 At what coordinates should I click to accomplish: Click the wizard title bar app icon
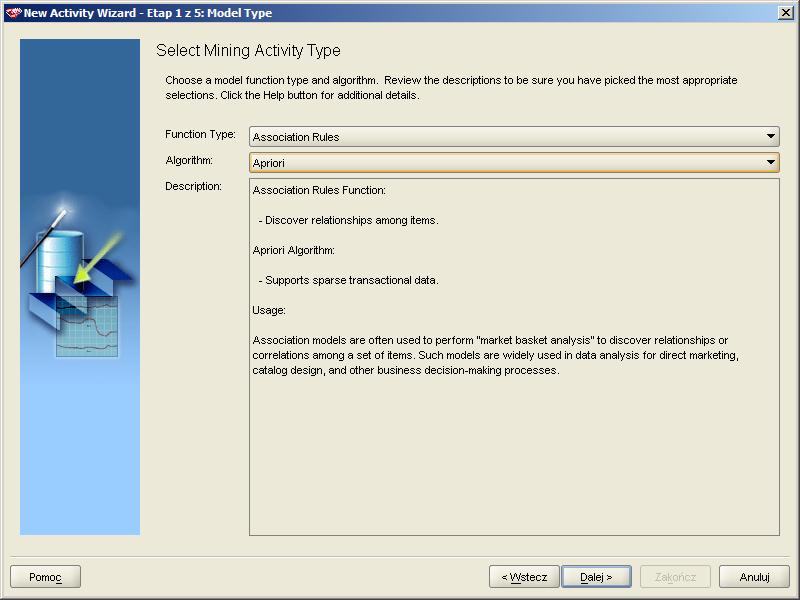(x=13, y=13)
